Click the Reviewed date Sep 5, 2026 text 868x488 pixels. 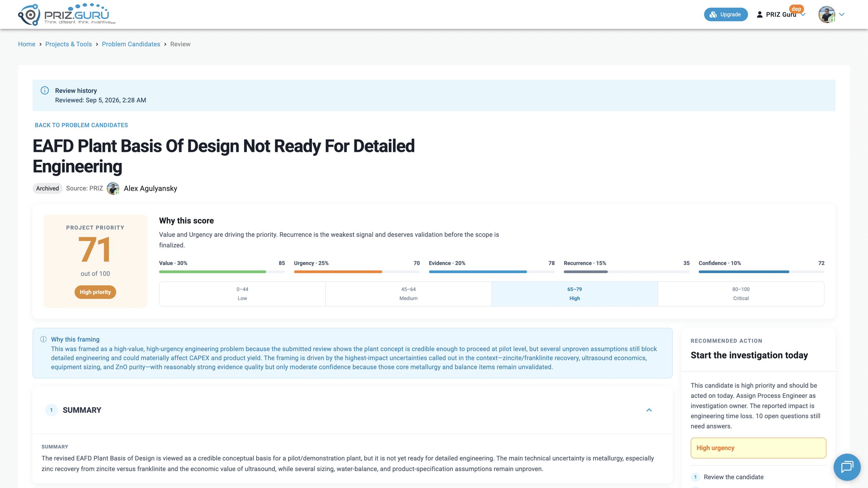coord(101,100)
